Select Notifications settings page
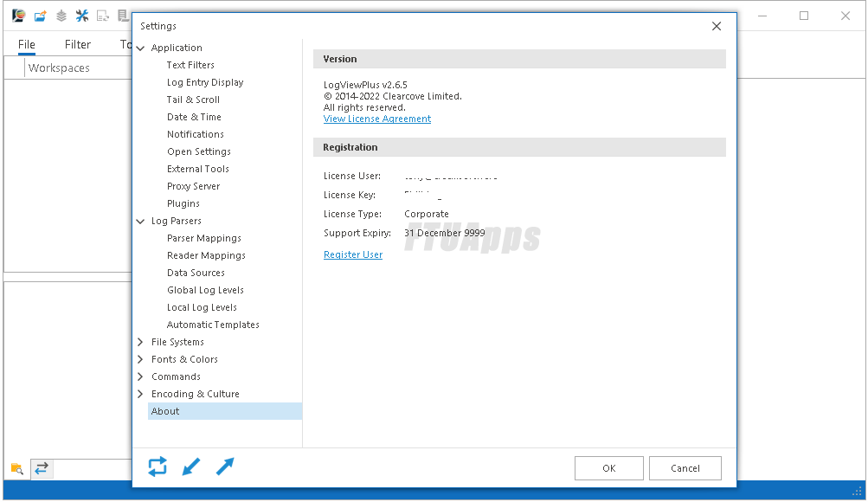 196,134
